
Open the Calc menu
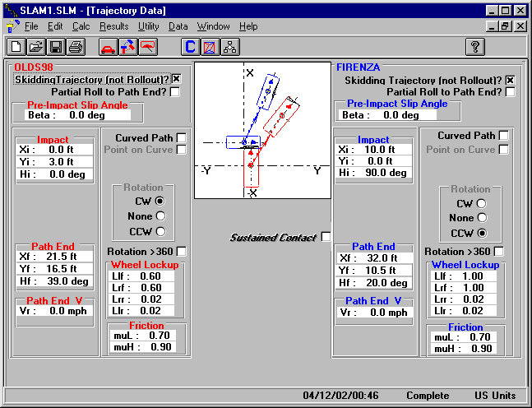[x=81, y=26]
